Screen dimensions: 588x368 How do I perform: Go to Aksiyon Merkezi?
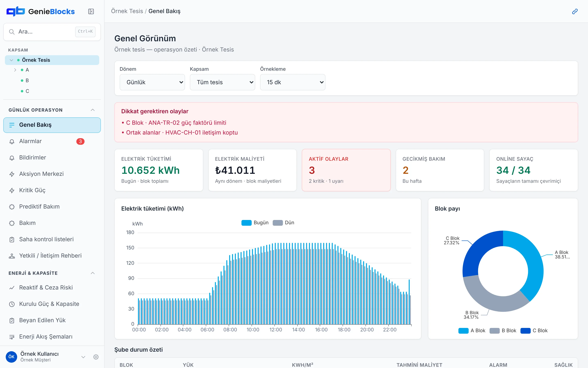(52, 174)
